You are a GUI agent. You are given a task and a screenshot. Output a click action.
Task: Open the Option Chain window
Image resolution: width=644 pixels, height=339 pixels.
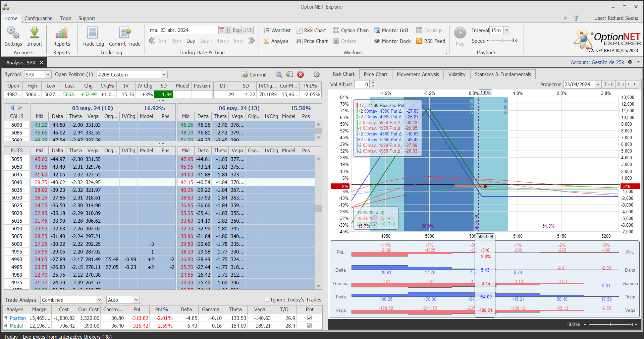coord(351,31)
